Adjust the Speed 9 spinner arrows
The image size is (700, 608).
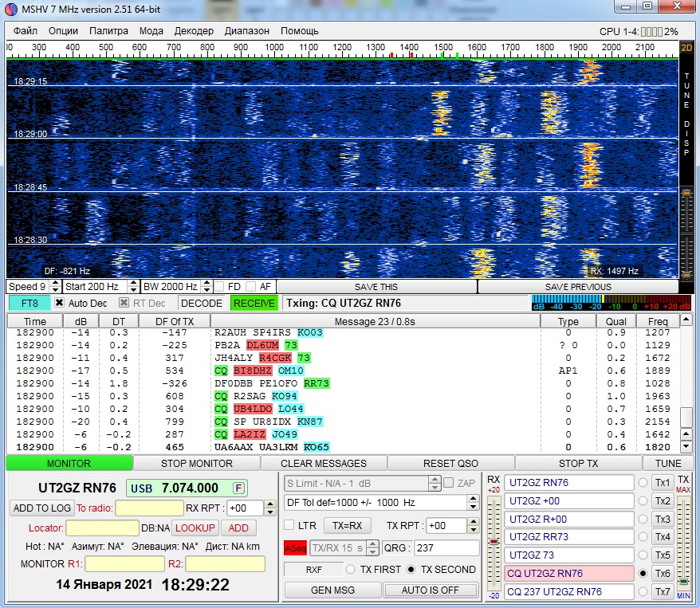pos(55,286)
